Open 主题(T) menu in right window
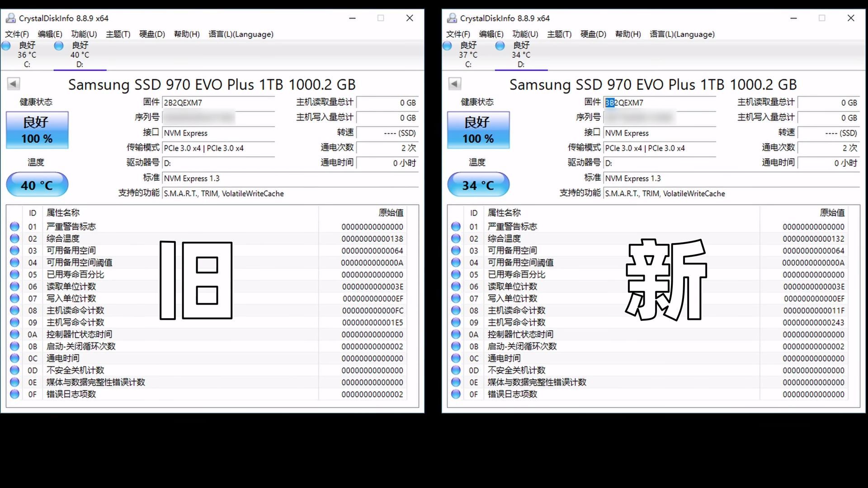The height and width of the screenshot is (488, 868). point(559,34)
